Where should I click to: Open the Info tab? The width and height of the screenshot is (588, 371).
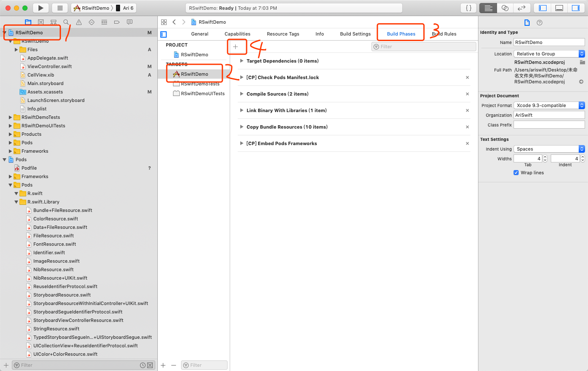click(320, 34)
